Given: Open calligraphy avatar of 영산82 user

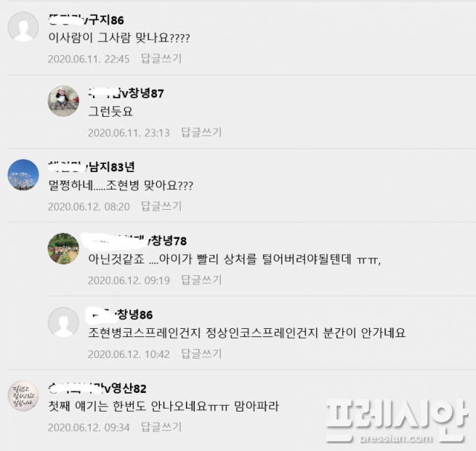Looking at the screenshot, I should pos(23,396).
